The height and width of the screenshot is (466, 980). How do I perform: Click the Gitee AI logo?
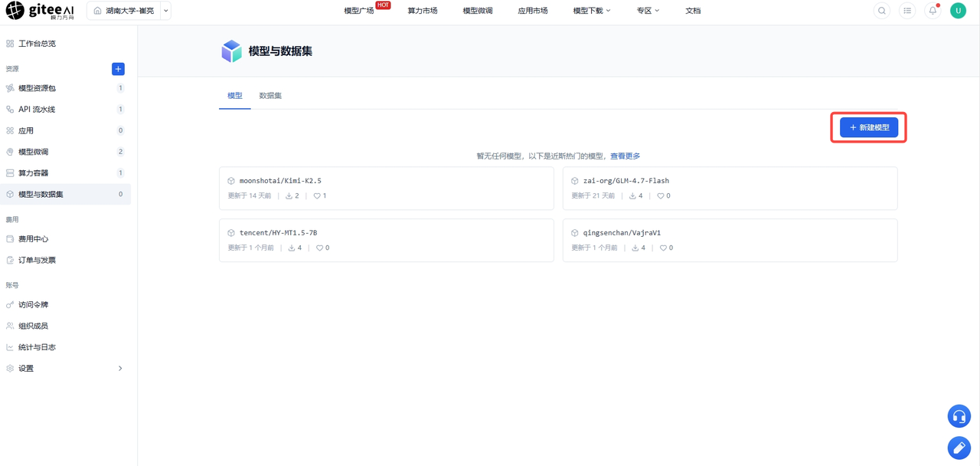click(x=41, y=11)
